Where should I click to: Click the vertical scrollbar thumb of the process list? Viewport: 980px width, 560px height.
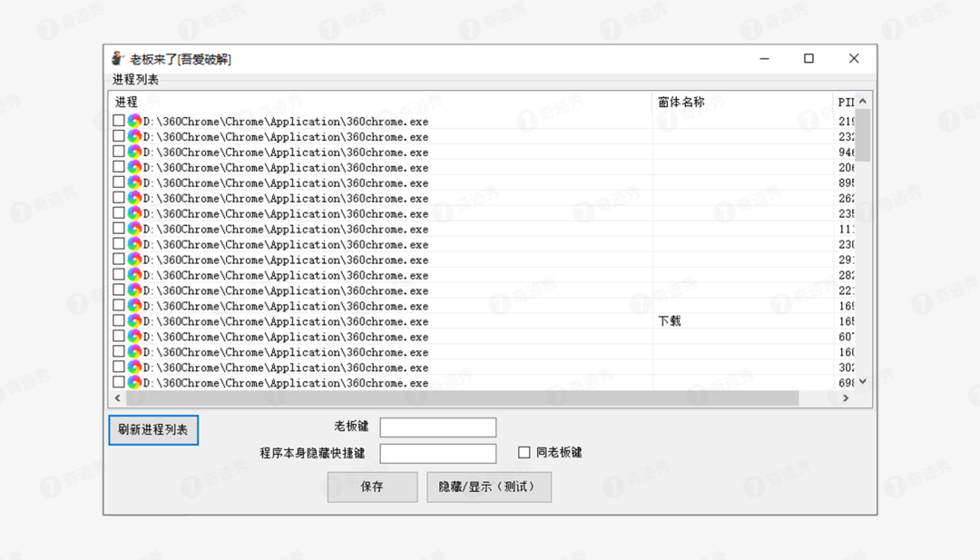[863, 135]
